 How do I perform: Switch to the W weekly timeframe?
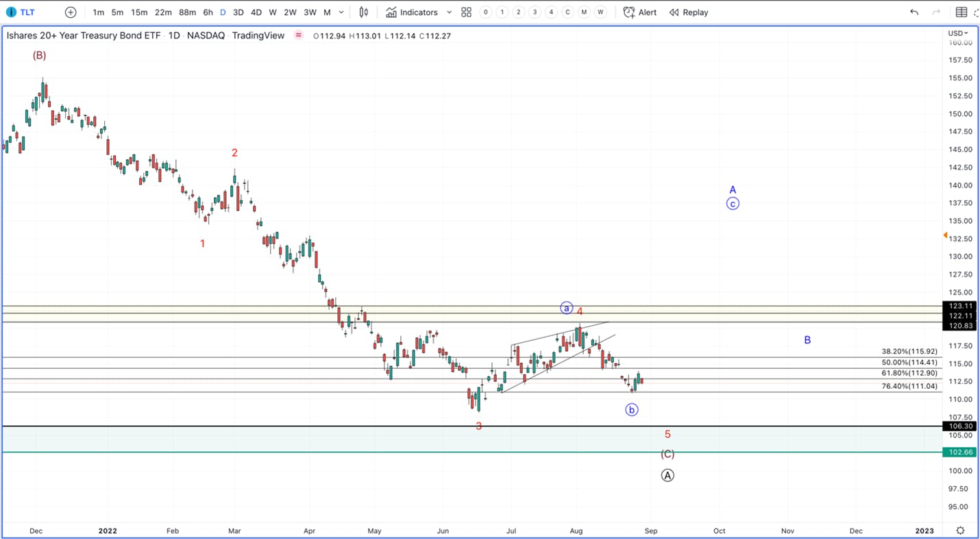click(x=273, y=12)
